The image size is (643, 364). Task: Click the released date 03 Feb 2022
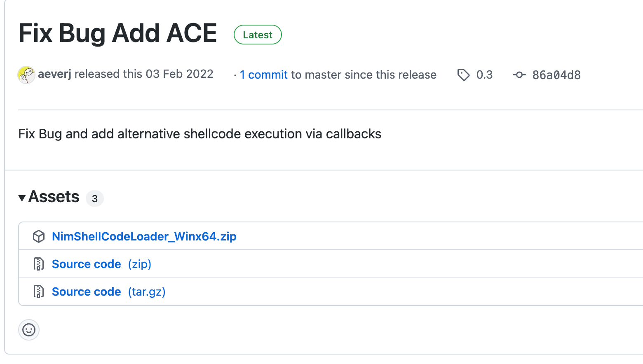click(x=180, y=74)
